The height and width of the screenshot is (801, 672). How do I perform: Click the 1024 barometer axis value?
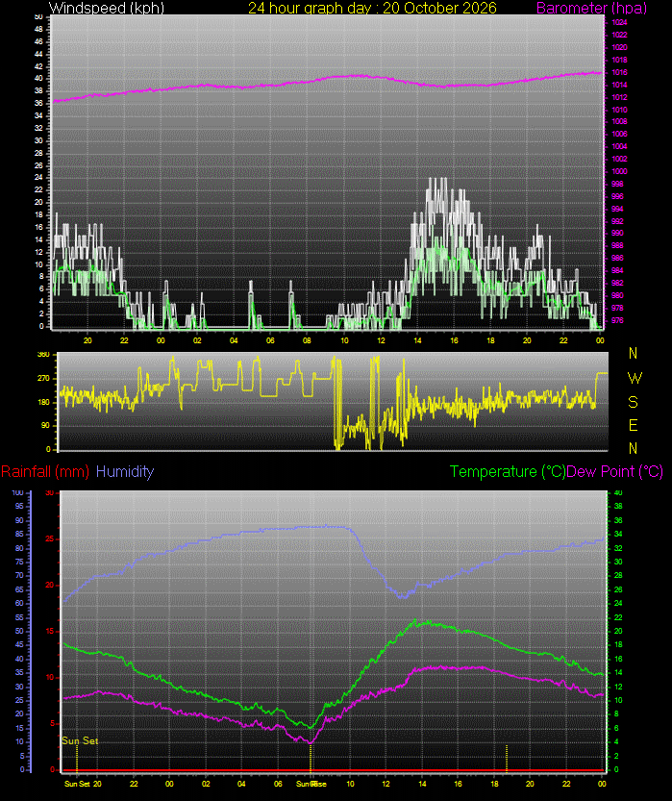(619, 22)
